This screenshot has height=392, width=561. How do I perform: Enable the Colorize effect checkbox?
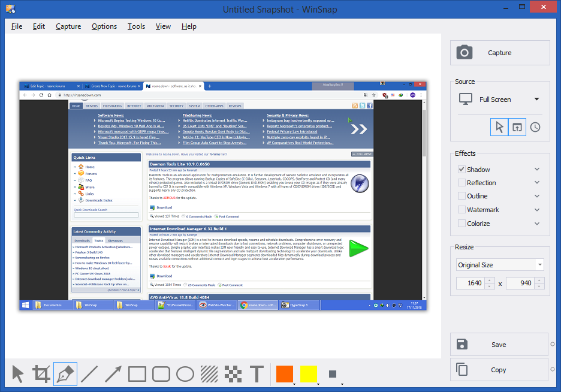[x=462, y=223]
